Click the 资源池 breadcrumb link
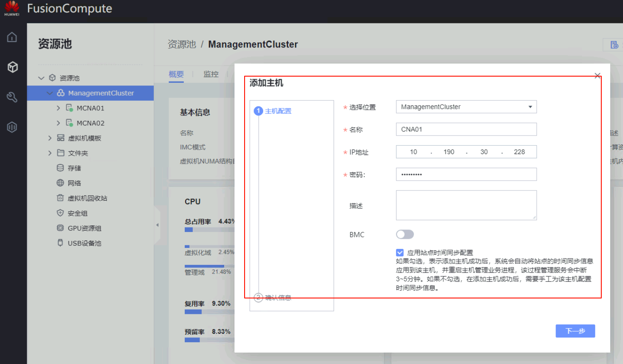Viewport: 623px width, 364px height. coord(181,44)
